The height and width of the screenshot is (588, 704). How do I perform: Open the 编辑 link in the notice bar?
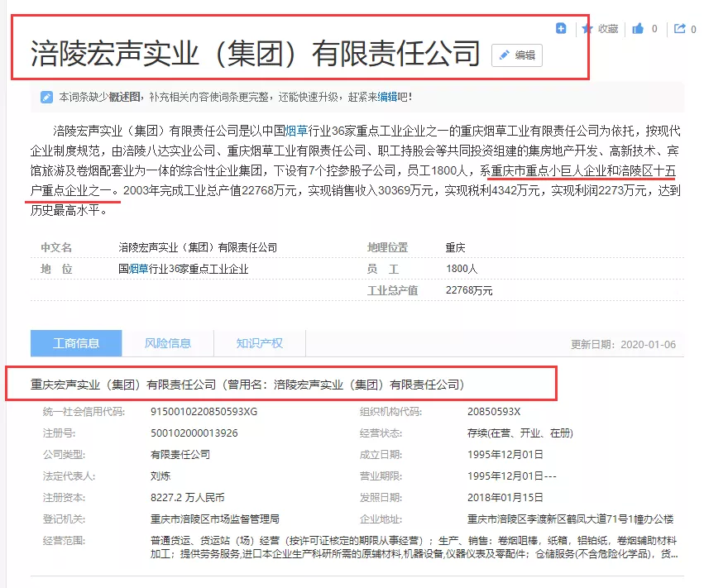387,97
